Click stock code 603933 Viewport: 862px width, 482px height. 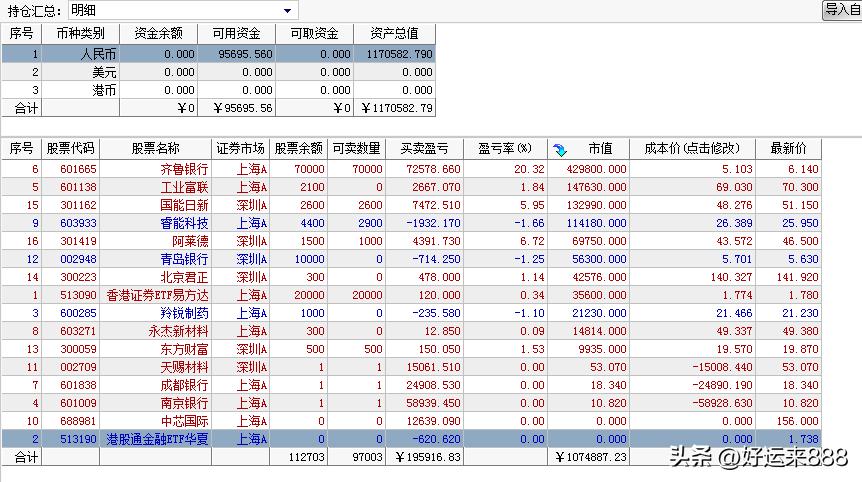[x=78, y=223]
